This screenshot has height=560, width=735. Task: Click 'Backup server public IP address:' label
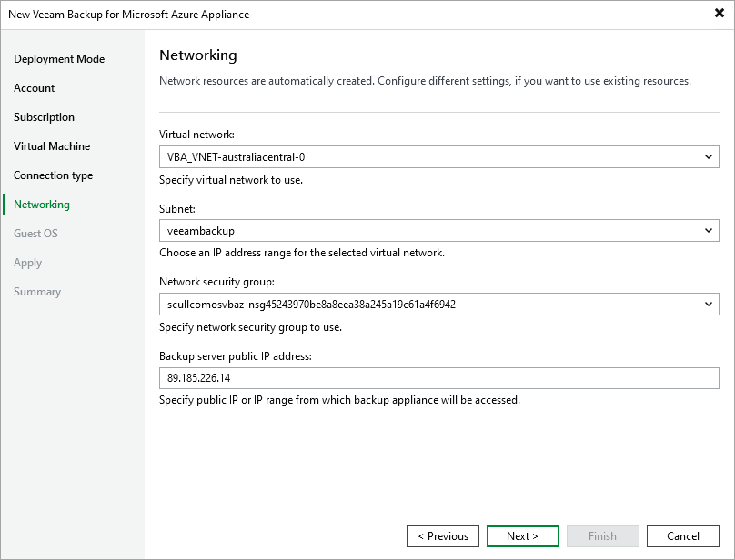[236, 356]
